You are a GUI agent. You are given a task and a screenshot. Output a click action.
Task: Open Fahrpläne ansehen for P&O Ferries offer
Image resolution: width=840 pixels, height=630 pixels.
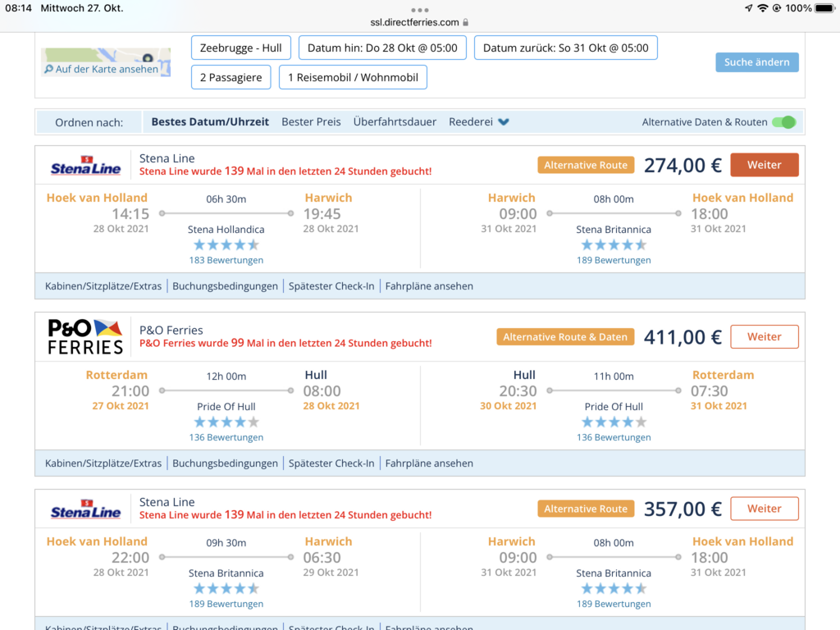(x=429, y=463)
